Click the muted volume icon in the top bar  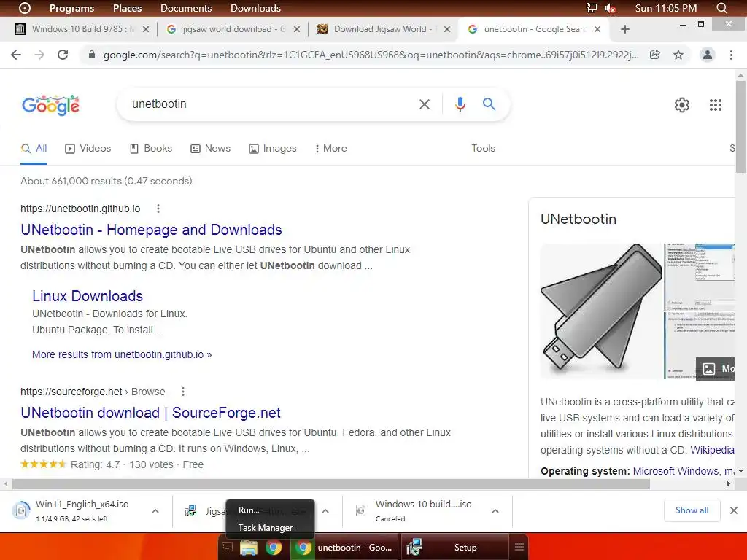(x=611, y=8)
